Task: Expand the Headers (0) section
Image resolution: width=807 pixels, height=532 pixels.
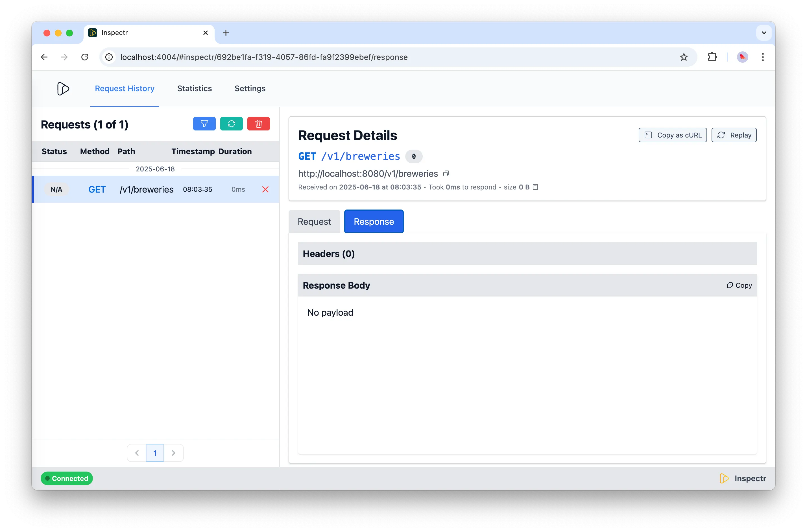Action: 328,254
